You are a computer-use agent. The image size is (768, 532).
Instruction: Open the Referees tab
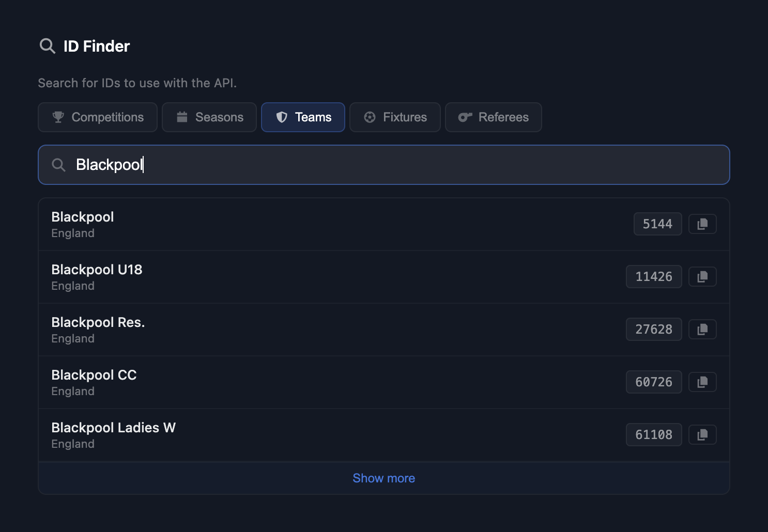click(x=494, y=117)
